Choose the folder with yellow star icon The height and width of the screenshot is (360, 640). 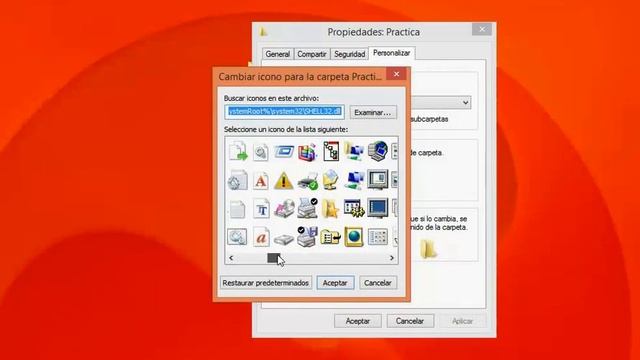coord(331,209)
